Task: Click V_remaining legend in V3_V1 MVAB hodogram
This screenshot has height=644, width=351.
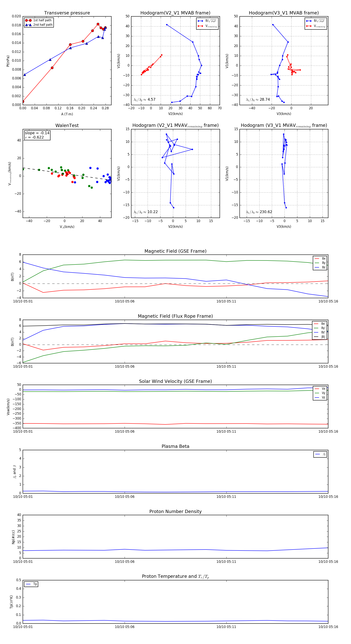Action: 316,26
